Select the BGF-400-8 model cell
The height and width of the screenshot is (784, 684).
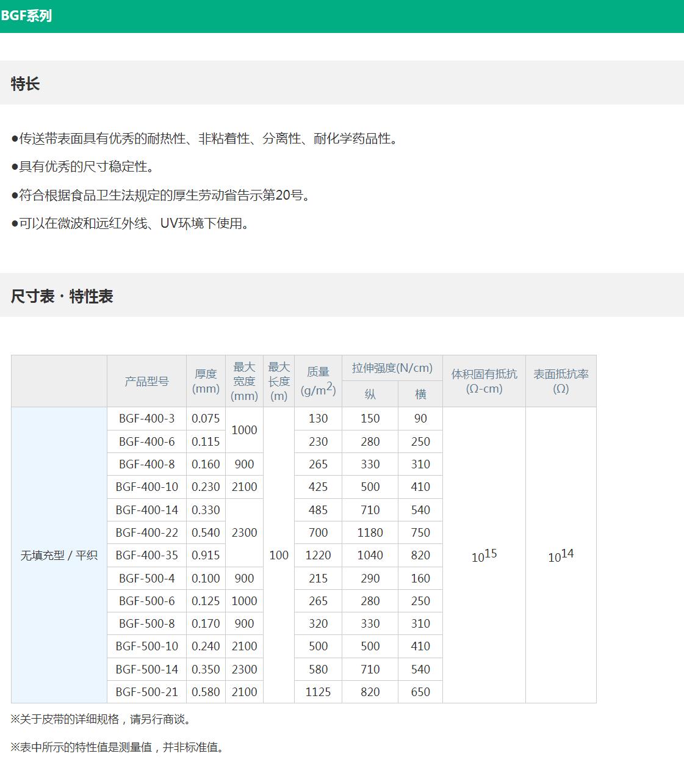click(x=146, y=464)
